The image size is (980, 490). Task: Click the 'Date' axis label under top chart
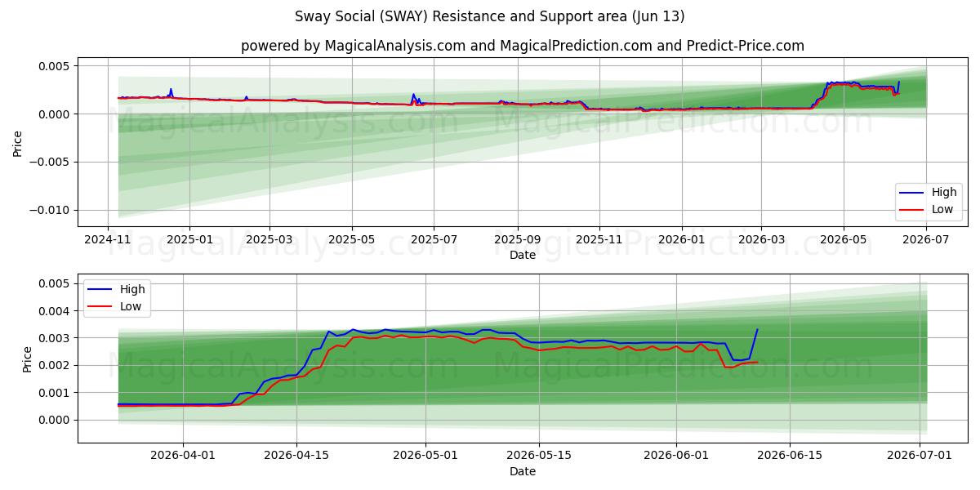pyautogui.click(x=523, y=256)
